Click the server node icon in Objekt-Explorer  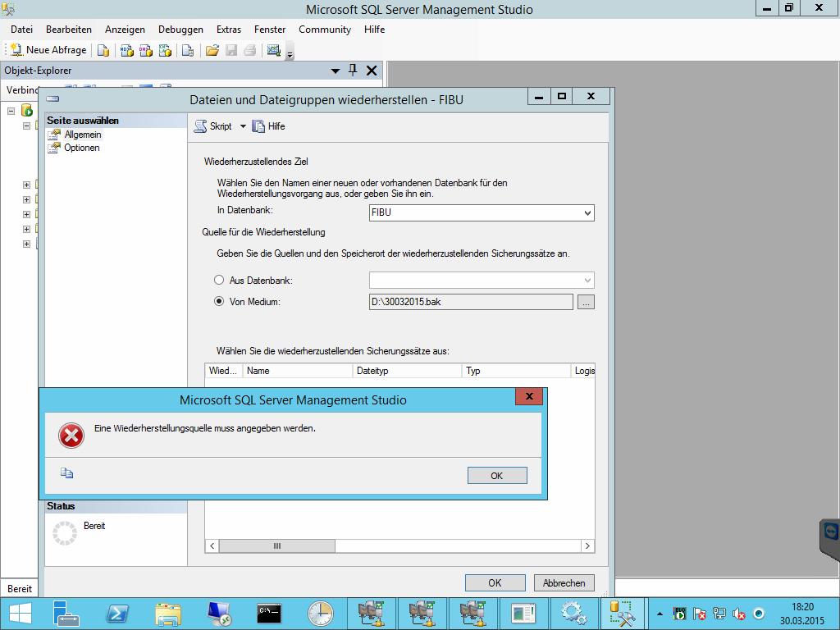27,111
